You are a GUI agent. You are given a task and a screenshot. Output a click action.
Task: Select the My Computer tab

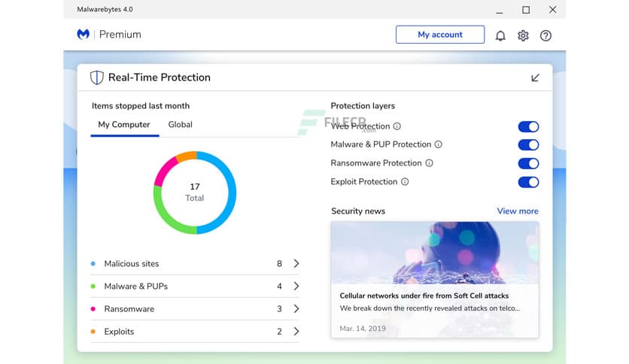coord(124,125)
